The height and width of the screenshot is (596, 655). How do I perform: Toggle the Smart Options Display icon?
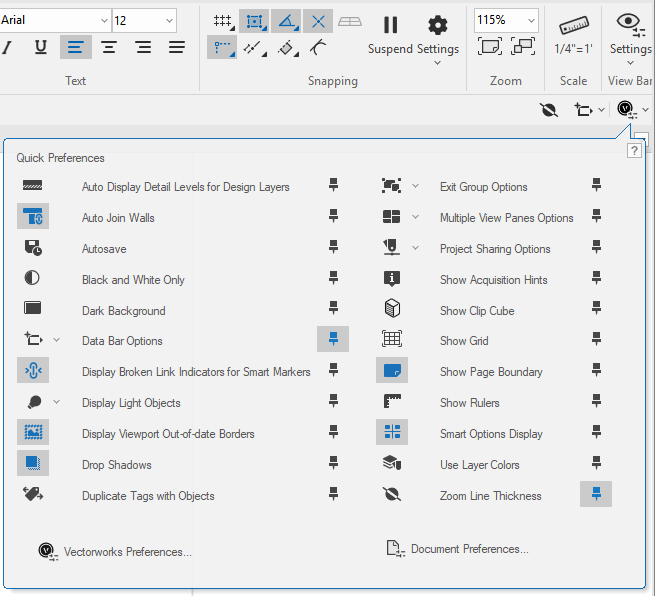pyautogui.click(x=392, y=432)
